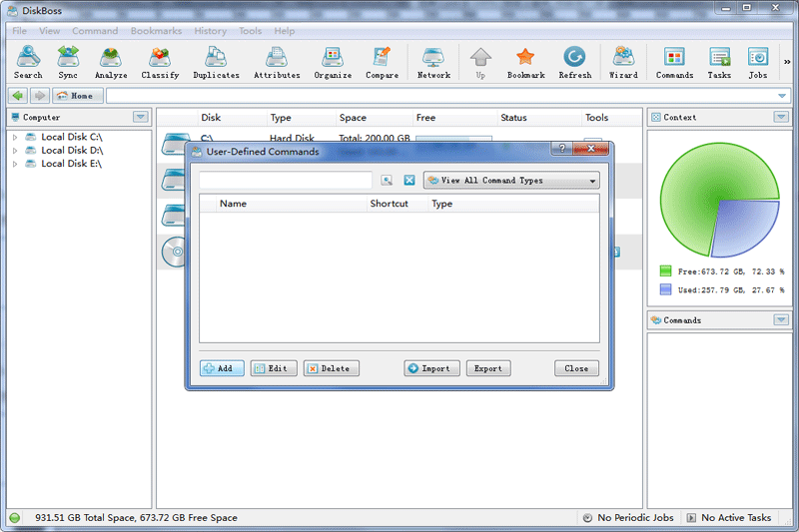Expand the Local Disk C:\ tree node
The image size is (799, 532).
(x=15, y=137)
